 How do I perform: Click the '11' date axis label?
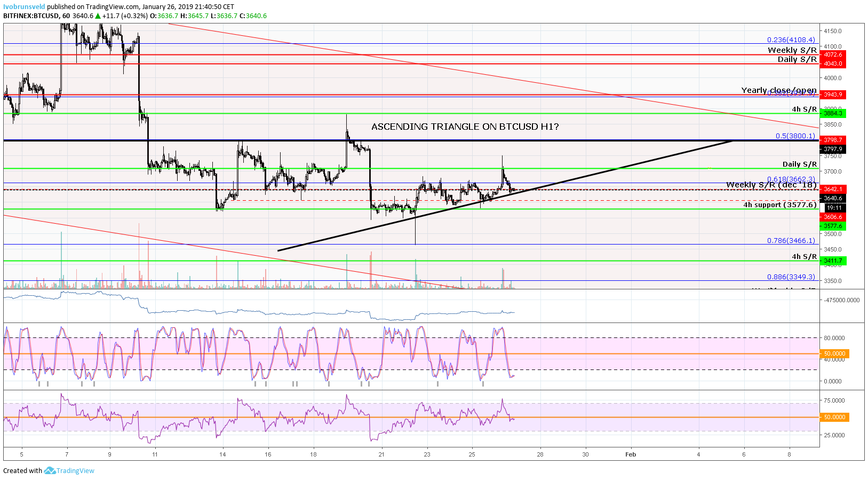click(x=155, y=454)
